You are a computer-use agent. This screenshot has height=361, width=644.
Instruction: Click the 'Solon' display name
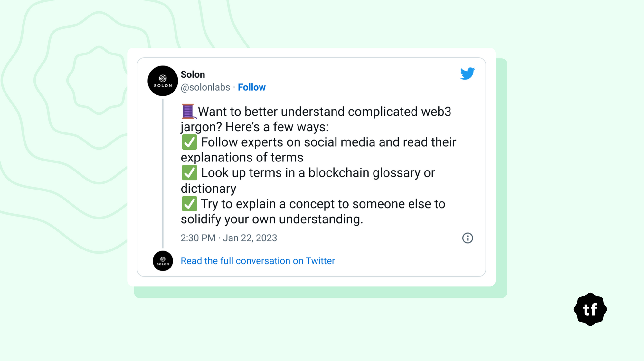193,74
